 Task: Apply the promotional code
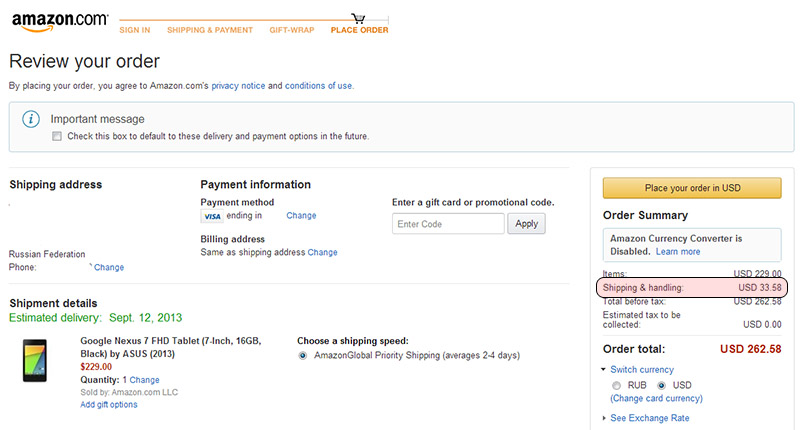526,224
